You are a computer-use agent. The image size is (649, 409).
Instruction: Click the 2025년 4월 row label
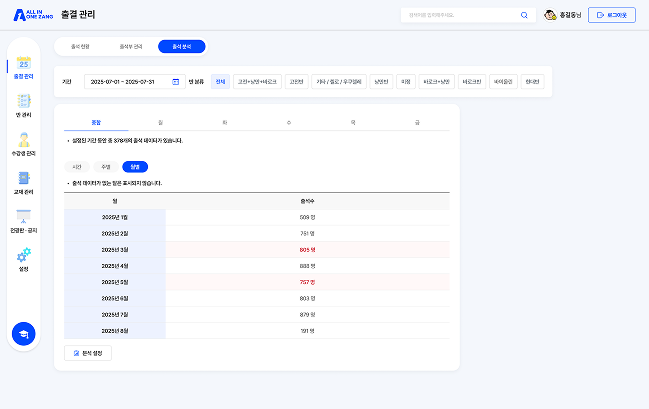pyautogui.click(x=115, y=266)
